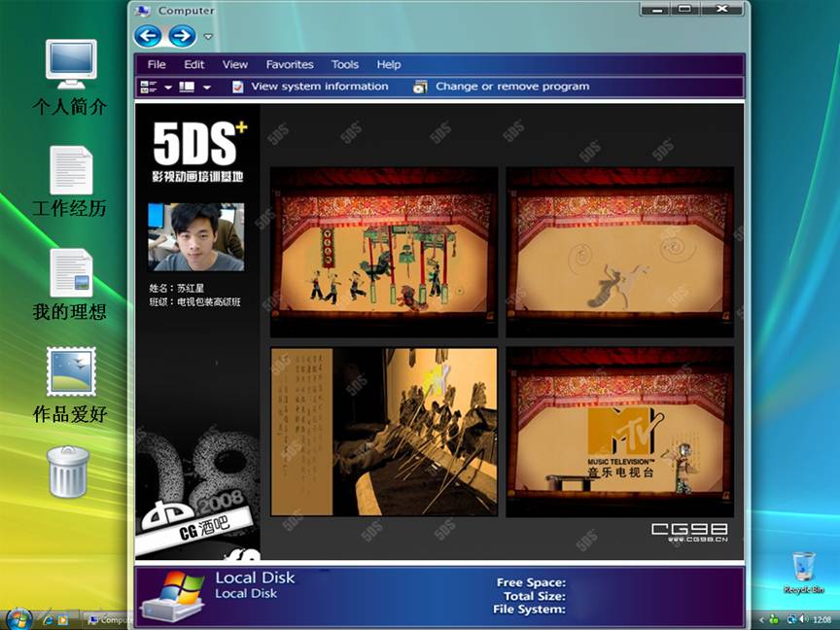This screenshot has width=840, height=630.
Task: Open recent pages dropdown beside Forward arrow
Action: (208, 37)
